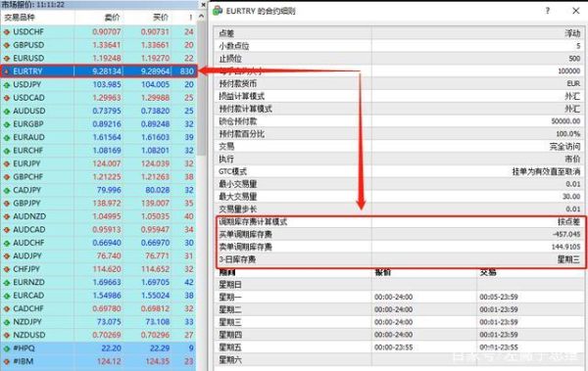Click the EURAUD symbol arrow icon
Image resolution: width=588 pixels, height=371 pixels.
coord(7,137)
